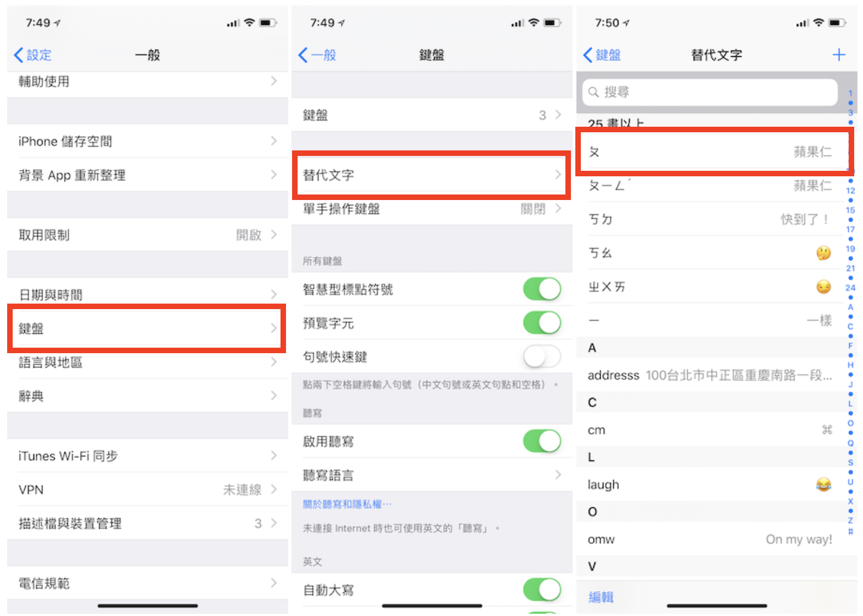Screen dimensions: 863x616
Task: Tap the magnifier icon in search bar
Action: [594, 92]
